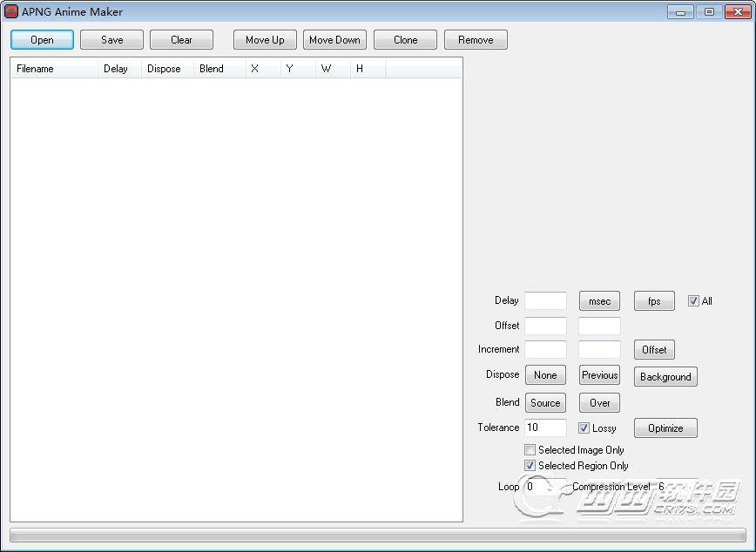Set Dispose to None
The image size is (756, 552).
pos(545,375)
